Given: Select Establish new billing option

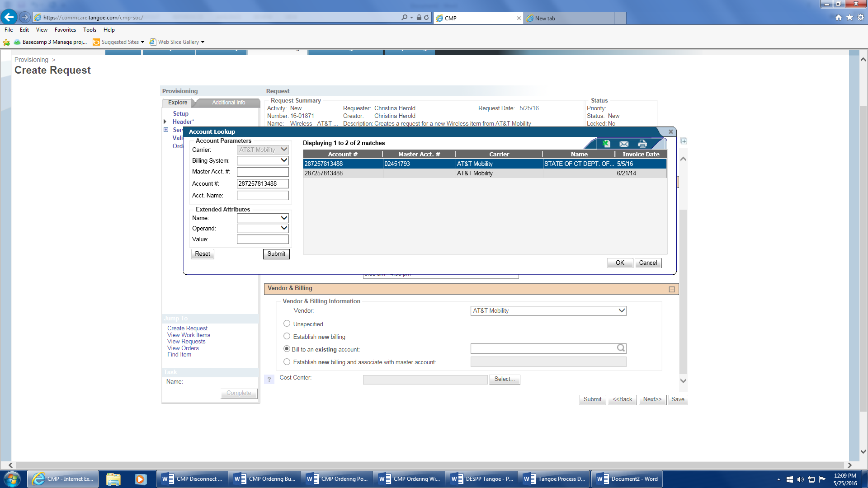Looking at the screenshot, I should 287,336.
